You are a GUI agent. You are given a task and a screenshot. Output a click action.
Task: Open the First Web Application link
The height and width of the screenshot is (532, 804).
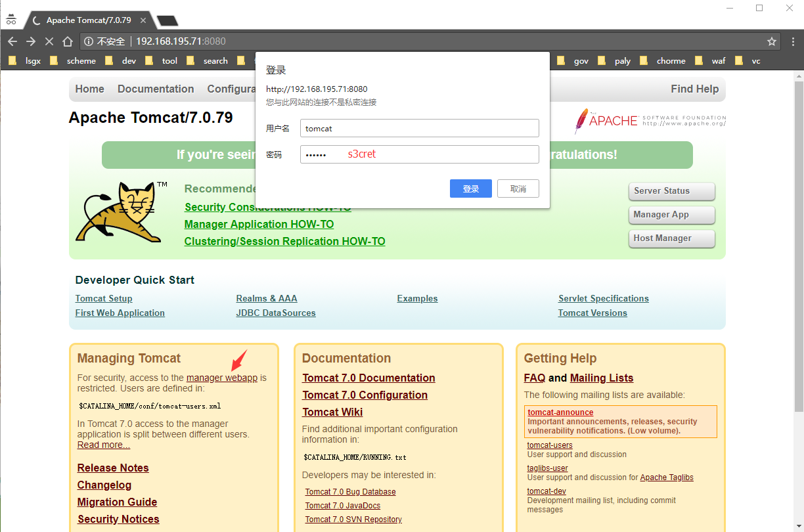point(120,313)
